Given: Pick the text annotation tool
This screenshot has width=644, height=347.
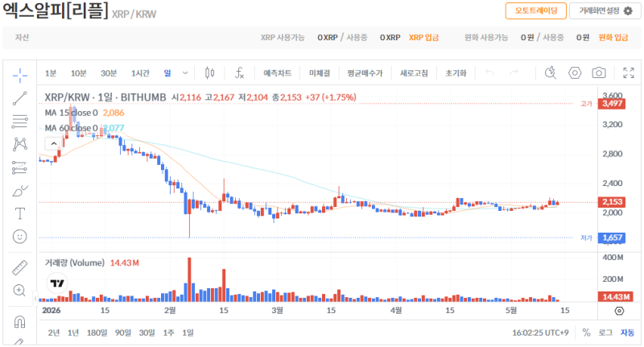Looking at the screenshot, I should point(19,213).
